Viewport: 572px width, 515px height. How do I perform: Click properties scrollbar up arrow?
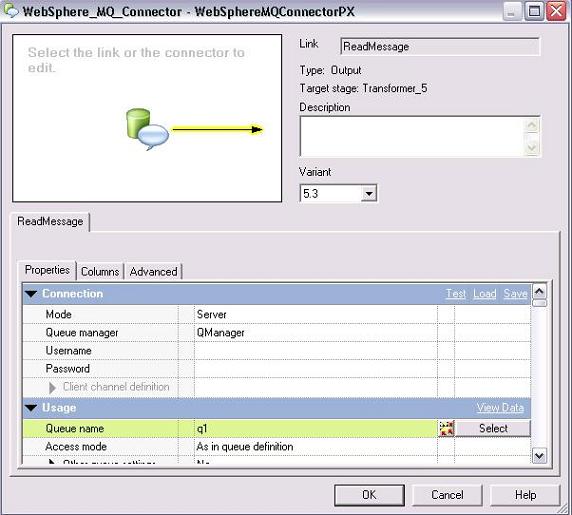coord(539,291)
